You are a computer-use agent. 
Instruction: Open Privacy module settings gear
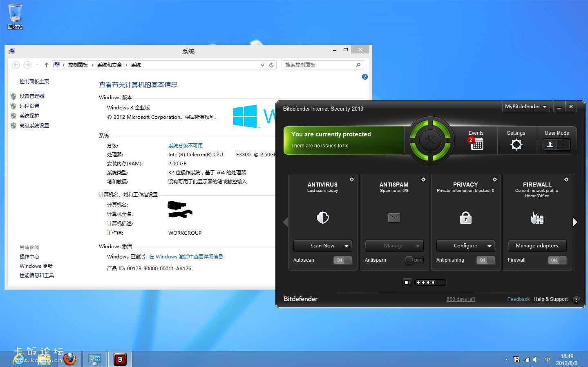495,180
